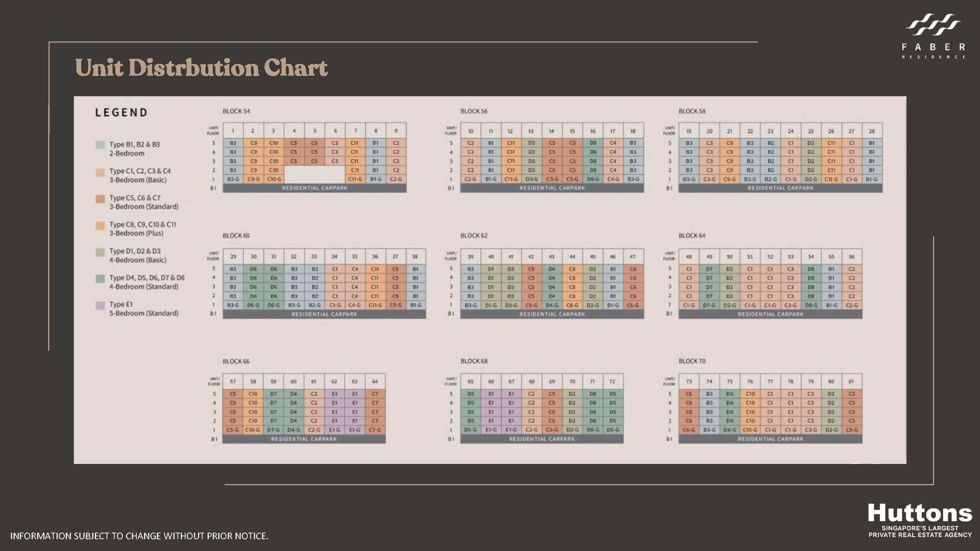Click the 3-Bedroom (Basic) legend color square
Screen dimensions: 980x551
pyautogui.click(x=100, y=172)
